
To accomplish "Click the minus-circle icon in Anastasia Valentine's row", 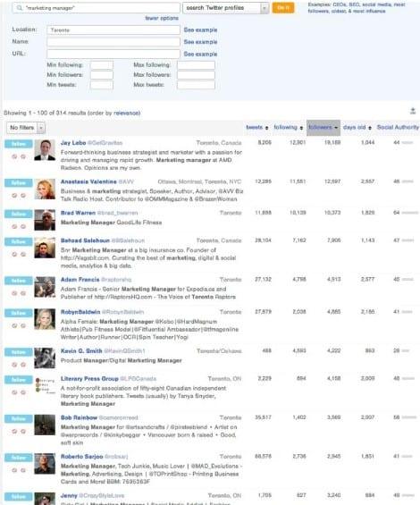I will point(23,196).
